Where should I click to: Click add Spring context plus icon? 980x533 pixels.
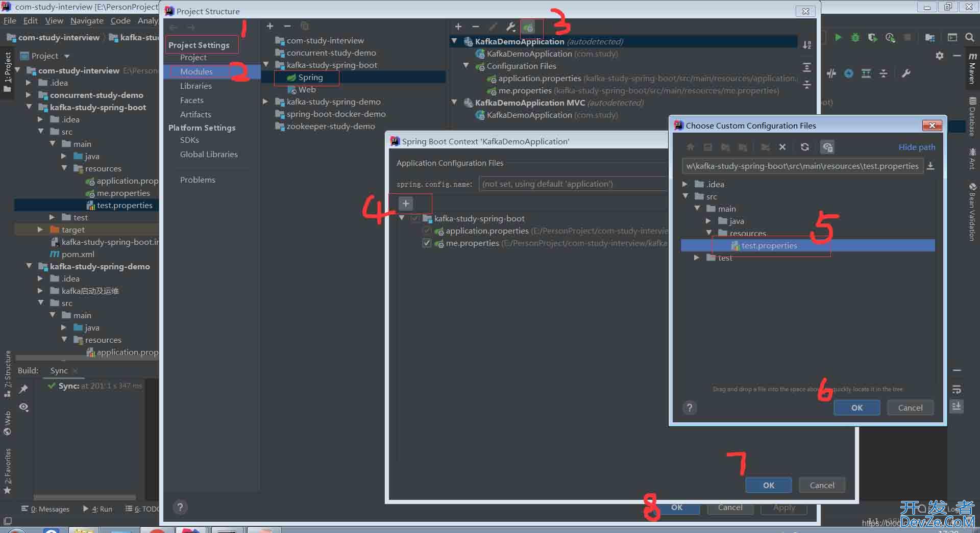(458, 27)
